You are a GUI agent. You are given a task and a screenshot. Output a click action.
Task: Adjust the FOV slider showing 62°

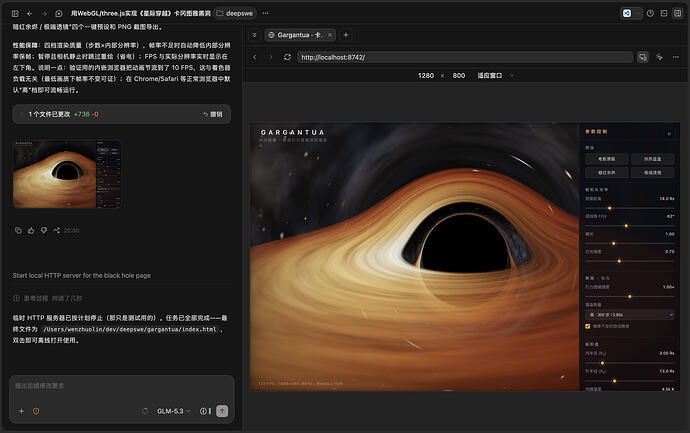click(x=630, y=226)
